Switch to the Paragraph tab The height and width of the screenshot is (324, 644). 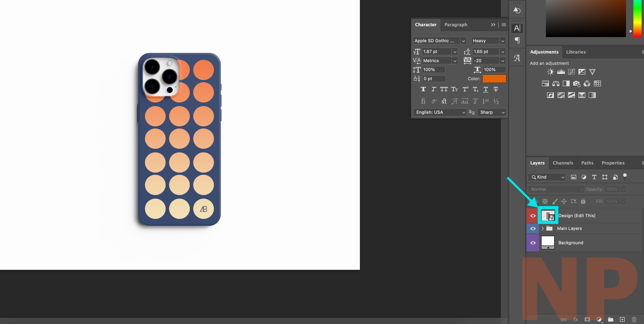point(456,24)
